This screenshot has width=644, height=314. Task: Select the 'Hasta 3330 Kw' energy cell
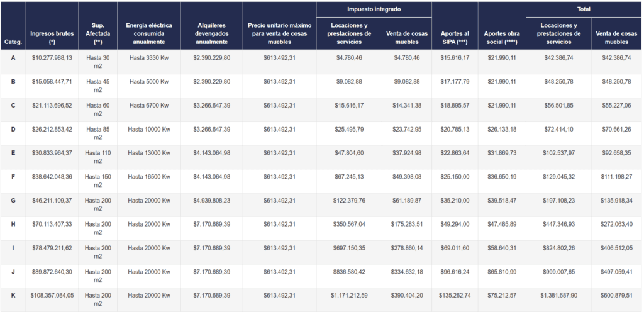coord(149,57)
